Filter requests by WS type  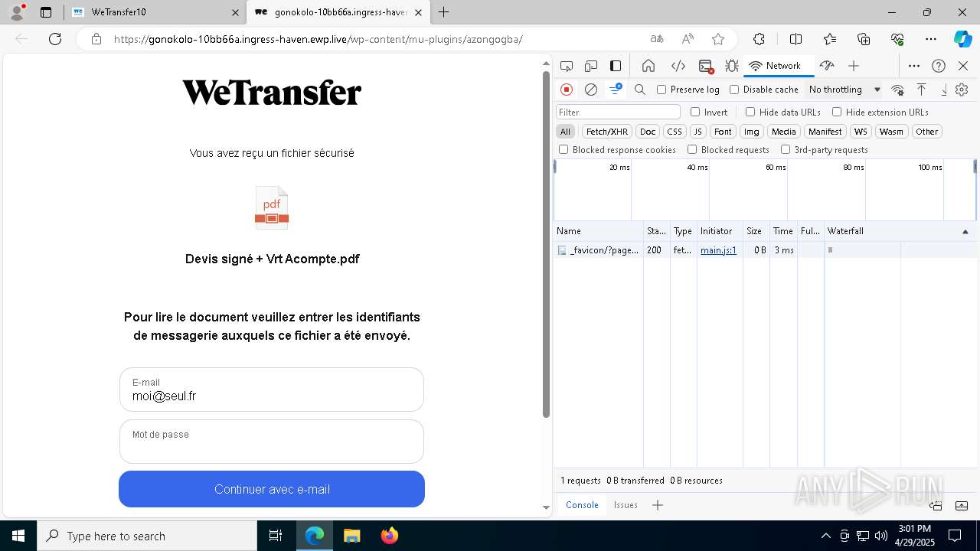tap(861, 132)
